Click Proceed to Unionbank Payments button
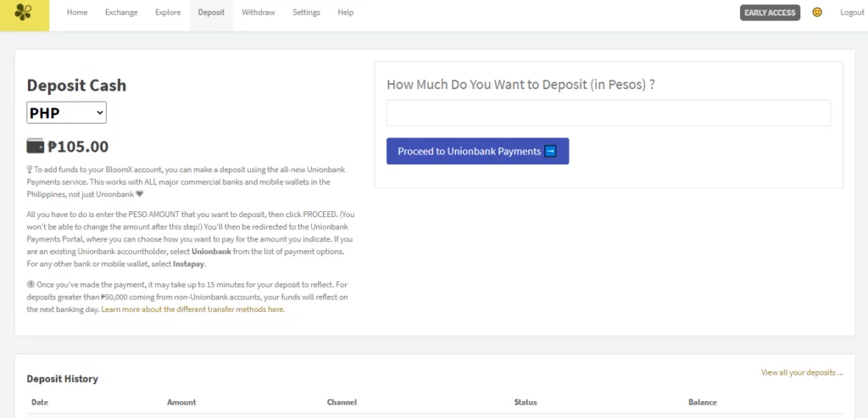The height and width of the screenshot is (418, 868). [478, 151]
